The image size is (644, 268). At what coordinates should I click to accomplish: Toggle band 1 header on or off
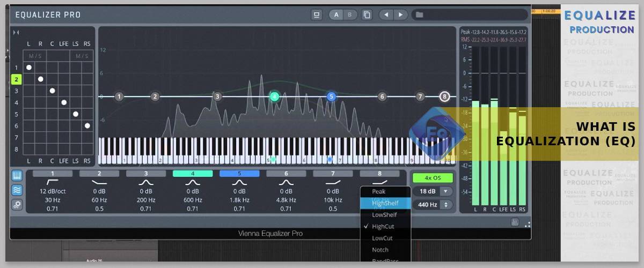[53, 174]
